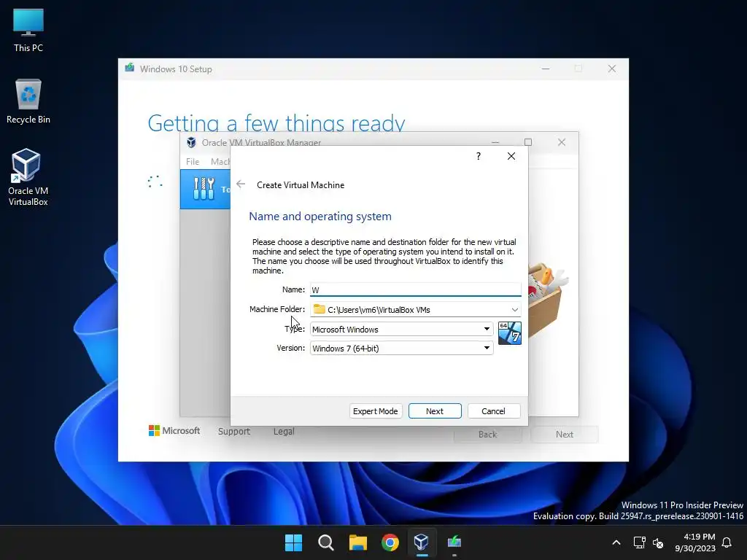Open This PC desktop icon
Screen dimensions: 747x560
[x=28, y=31]
